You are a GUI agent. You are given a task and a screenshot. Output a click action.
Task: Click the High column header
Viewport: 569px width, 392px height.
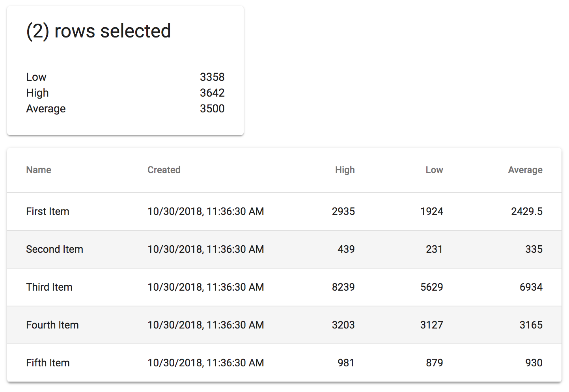[345, 170]
